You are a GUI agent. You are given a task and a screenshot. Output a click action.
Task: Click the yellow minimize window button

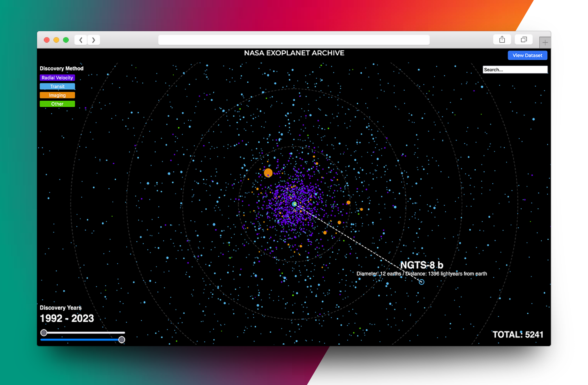coord(56,40)
